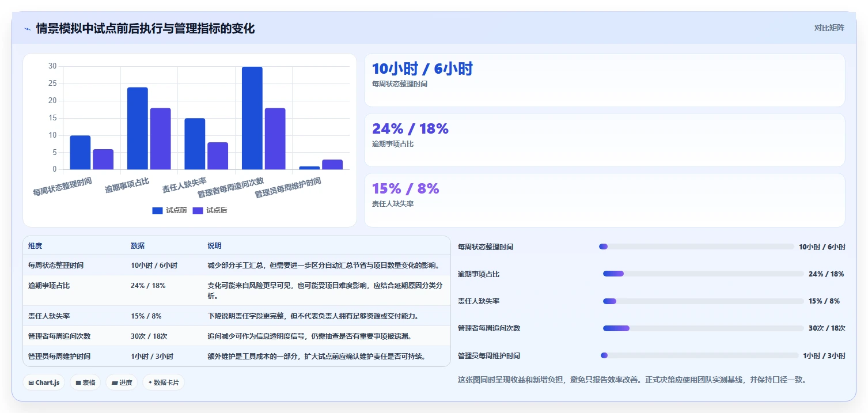The height and width of the screenshot is (413, 868).
Task: Click description starting 变化可能来自风险更早可见
Action: pos(325,291)
